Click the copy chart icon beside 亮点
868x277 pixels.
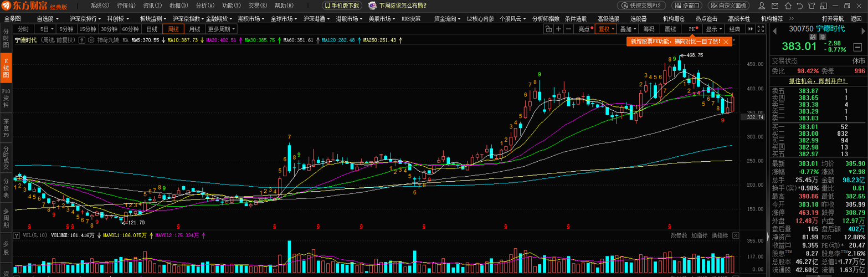click(548, 29)
